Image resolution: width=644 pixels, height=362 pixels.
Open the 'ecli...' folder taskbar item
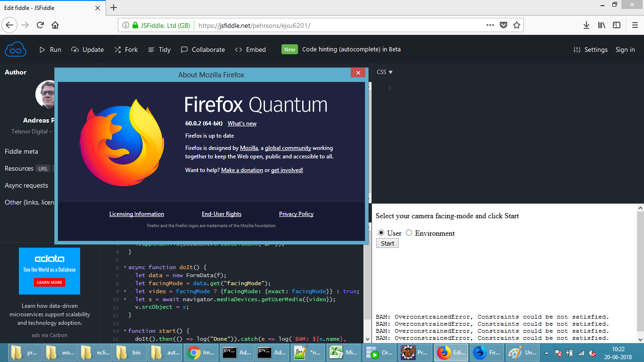pos(94,353)
